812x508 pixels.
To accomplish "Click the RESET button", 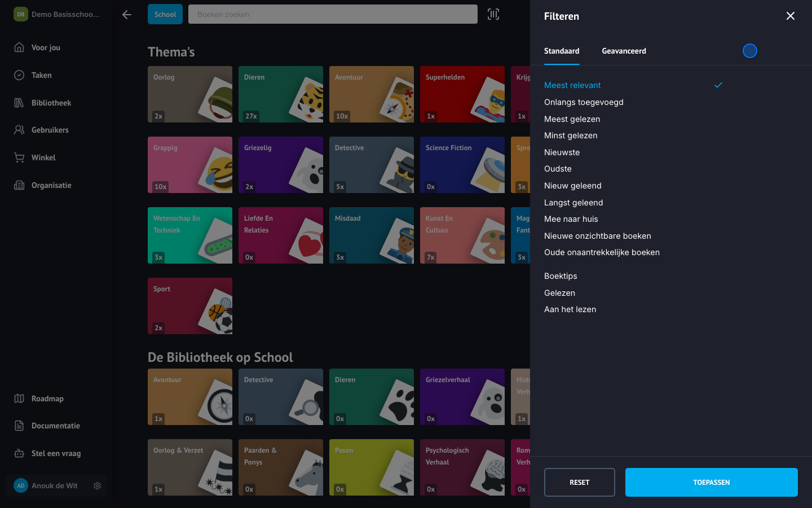I will pyautogui.click(x=580, y=482).
